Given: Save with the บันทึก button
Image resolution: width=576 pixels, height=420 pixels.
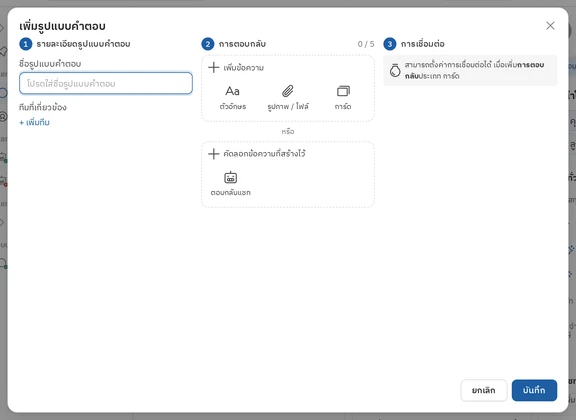Looking at the screenshot, I should pos(534,390).
